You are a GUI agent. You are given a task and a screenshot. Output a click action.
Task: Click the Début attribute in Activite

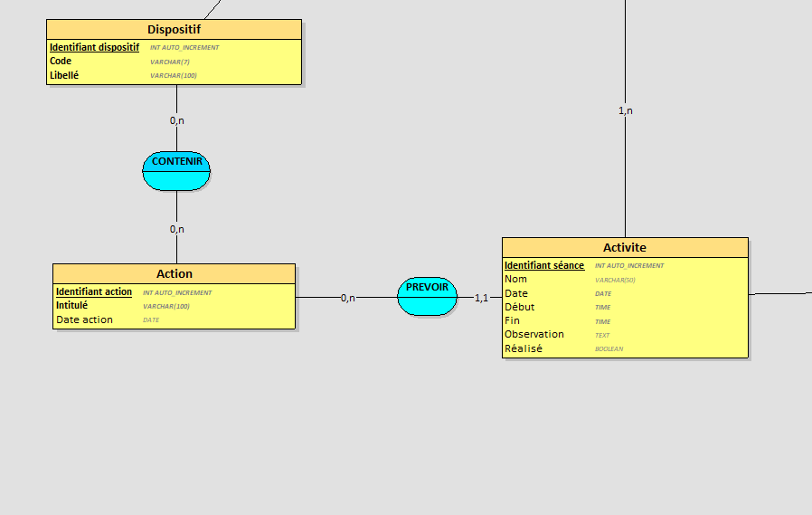tap(519, 307)
